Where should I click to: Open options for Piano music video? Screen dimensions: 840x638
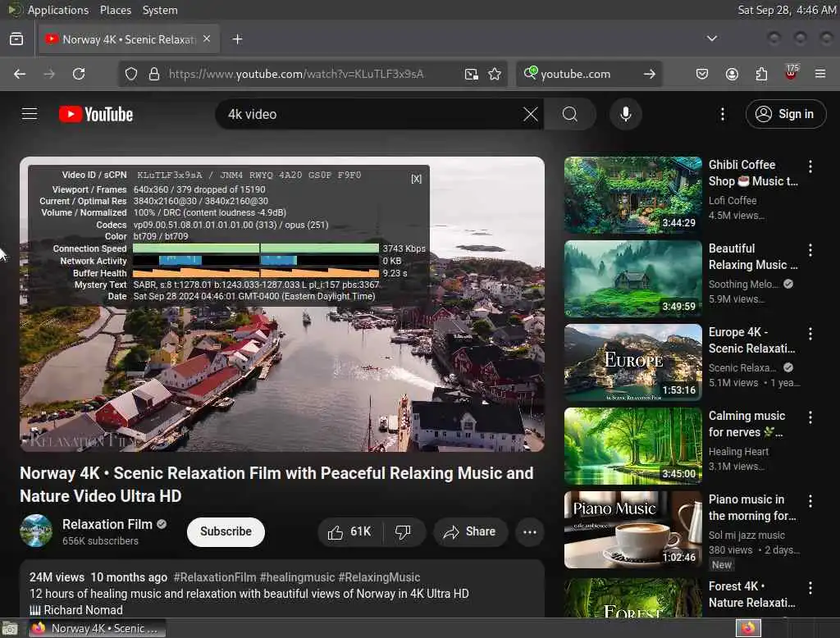810,501
